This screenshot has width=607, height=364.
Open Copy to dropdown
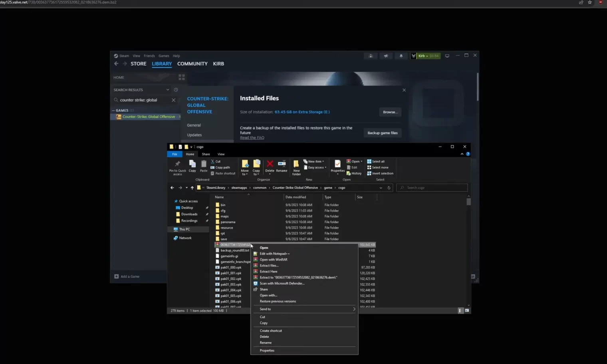(x=256, y=172)
